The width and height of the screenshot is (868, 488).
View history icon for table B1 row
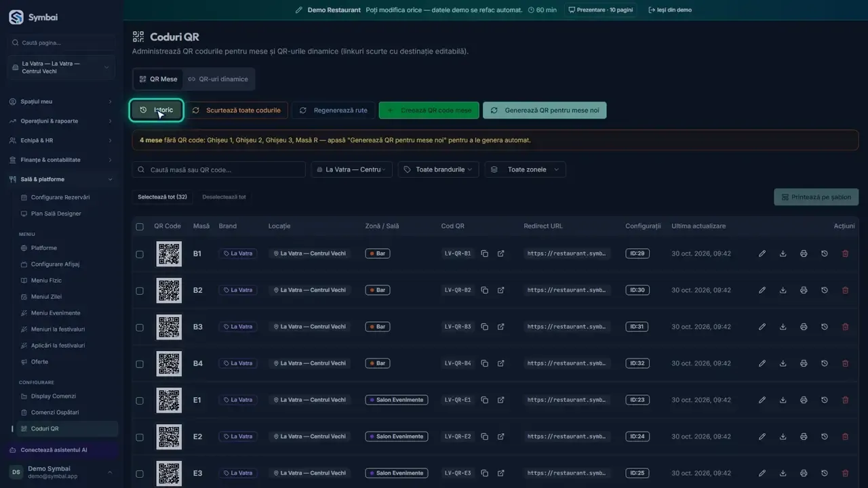[x=825, y=253]
